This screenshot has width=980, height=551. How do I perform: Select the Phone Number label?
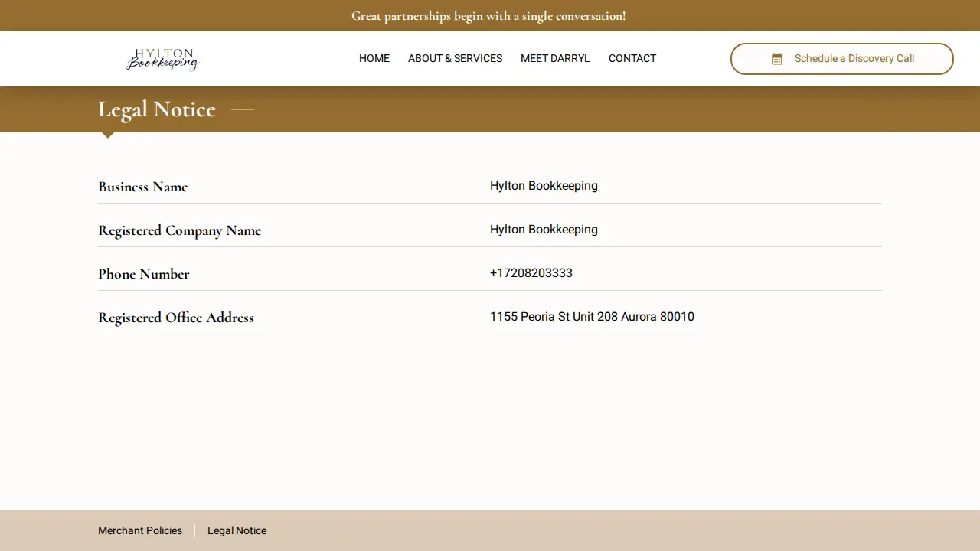[x=143, y=274]
